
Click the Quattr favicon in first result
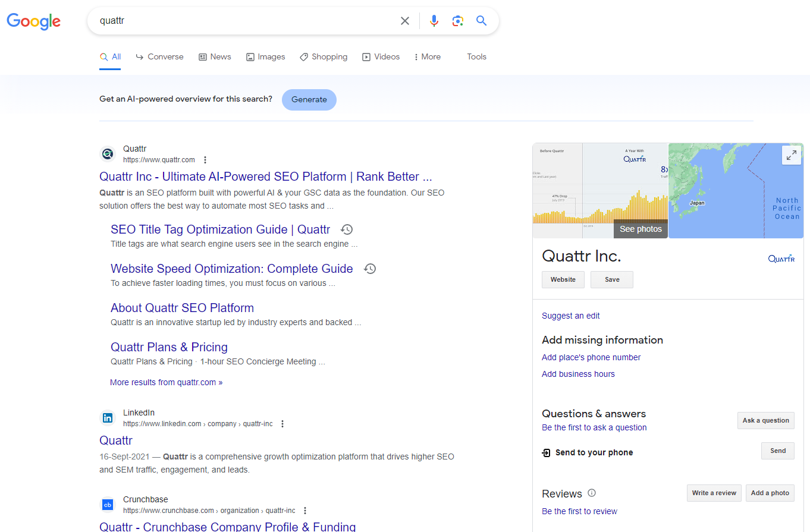click(x=107, y=154)
